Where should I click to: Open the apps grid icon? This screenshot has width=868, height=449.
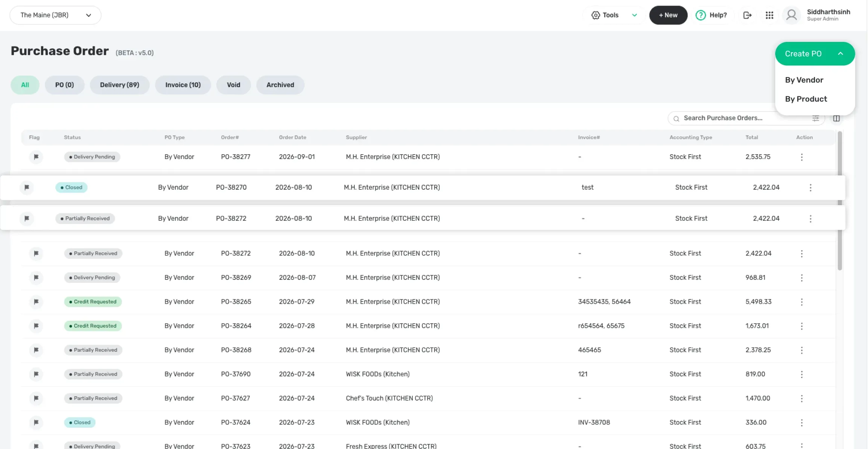pos(769,15)
